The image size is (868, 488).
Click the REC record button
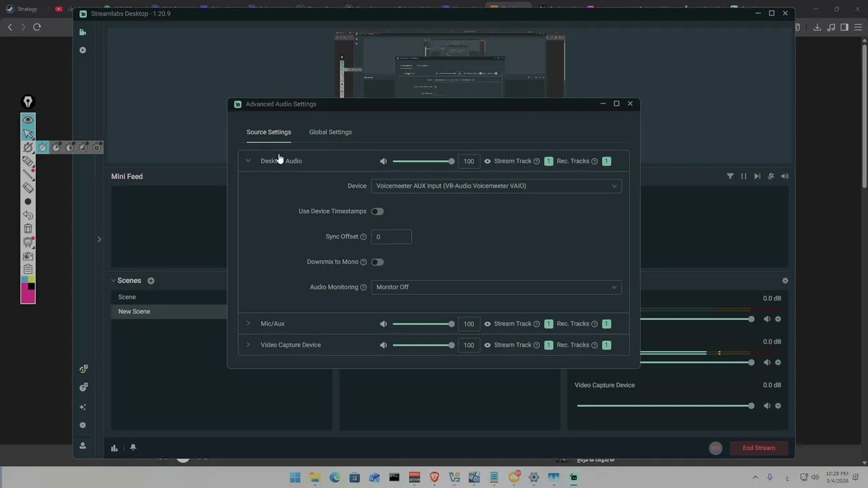715,448
